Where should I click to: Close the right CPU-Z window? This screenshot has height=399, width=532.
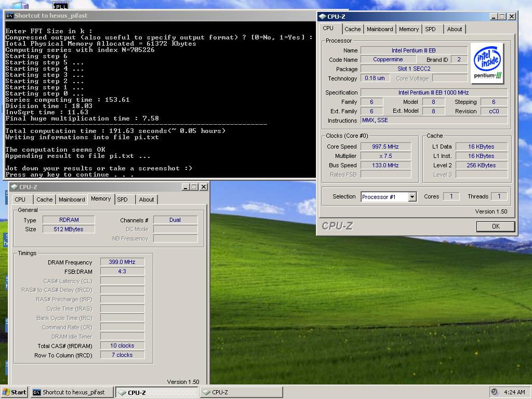[x=512, y=16]
